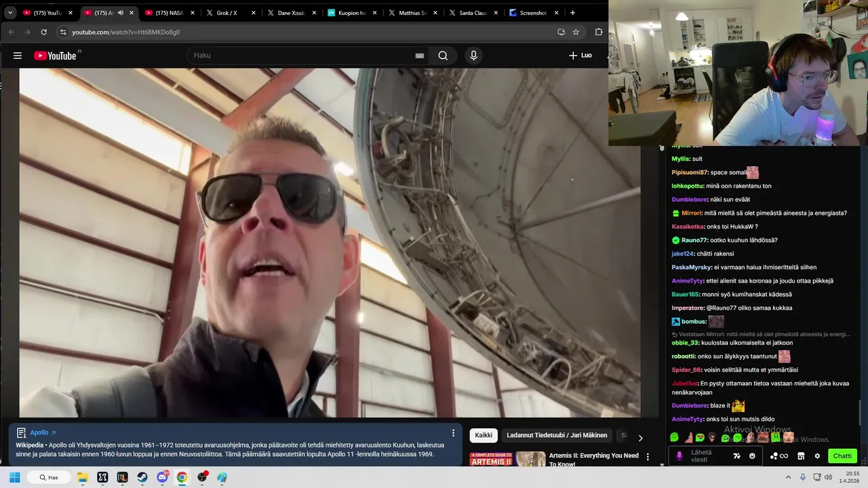Open Artemis II: Everything You Need title
The width and height of the screenshot is (868, 488).
pos(593,460)
